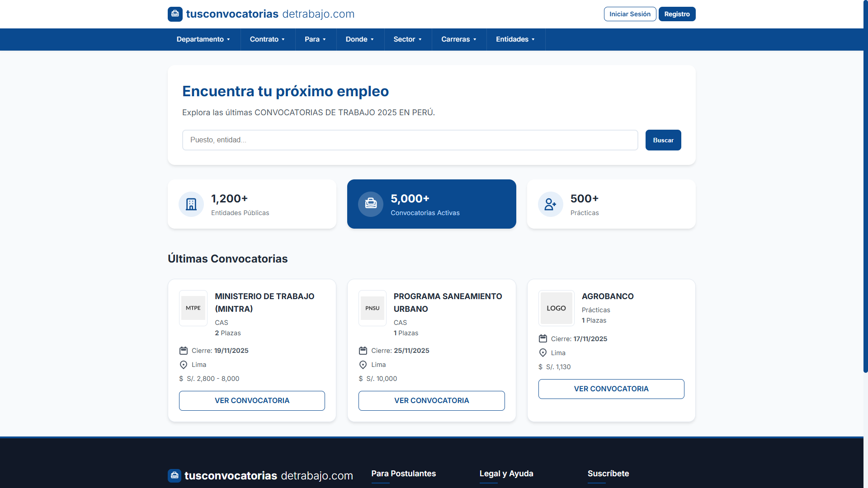Click the Legal y Ayuda footer heading
868x488 pixels.
(x=506, y=474)
